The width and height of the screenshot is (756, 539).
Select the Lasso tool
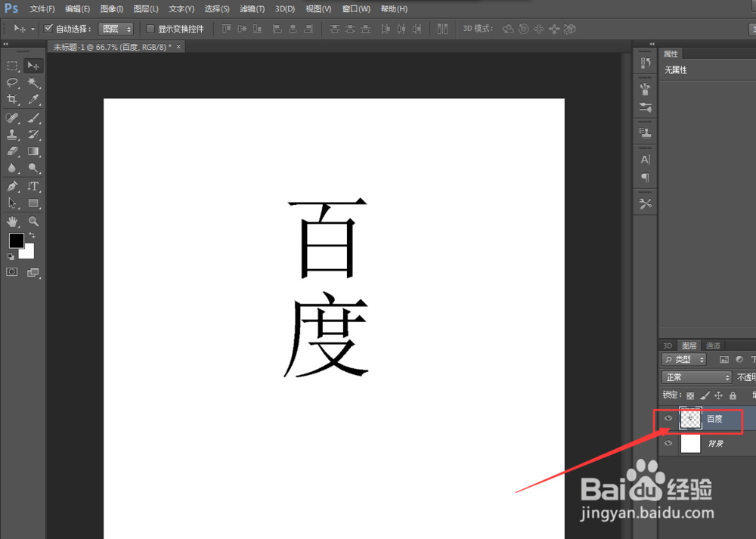click(x=13, y=82)
